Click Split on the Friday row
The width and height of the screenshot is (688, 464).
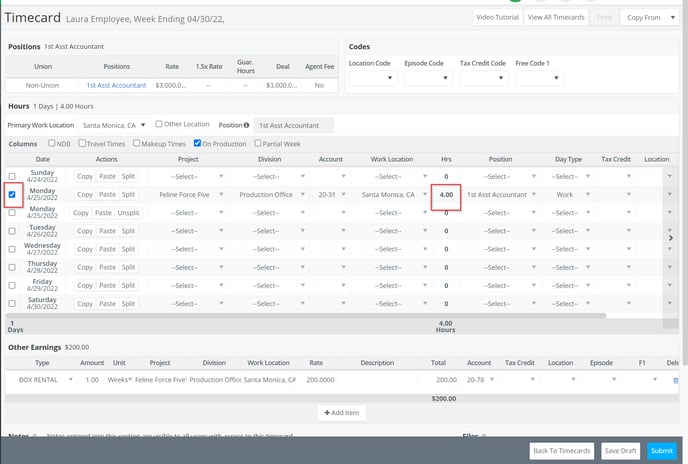pyautogui.click(x=128, y=285)
